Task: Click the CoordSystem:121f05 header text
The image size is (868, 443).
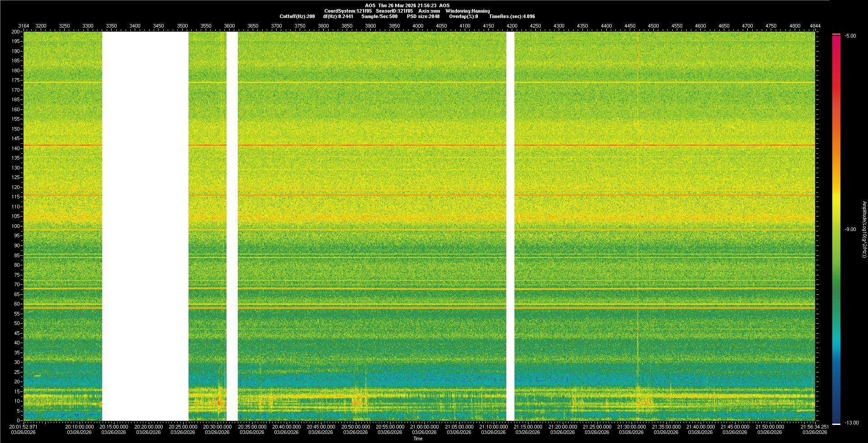Action: [x=348, y=11]
